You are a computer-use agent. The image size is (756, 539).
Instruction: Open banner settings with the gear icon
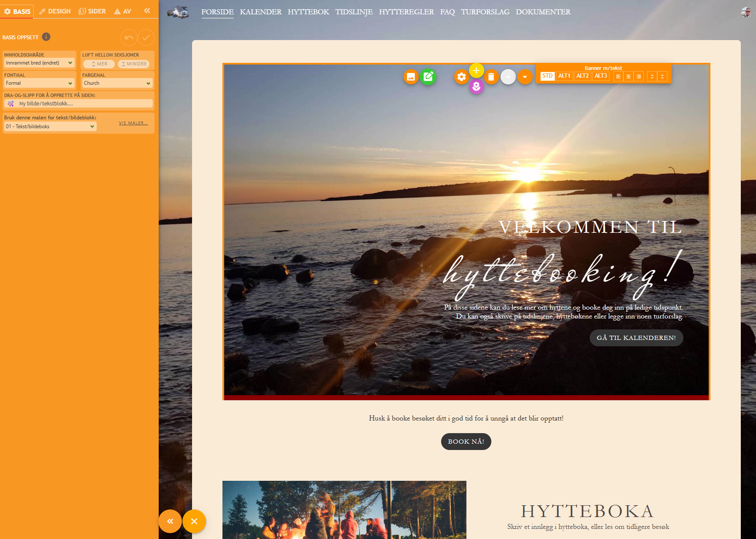[461, 77]
